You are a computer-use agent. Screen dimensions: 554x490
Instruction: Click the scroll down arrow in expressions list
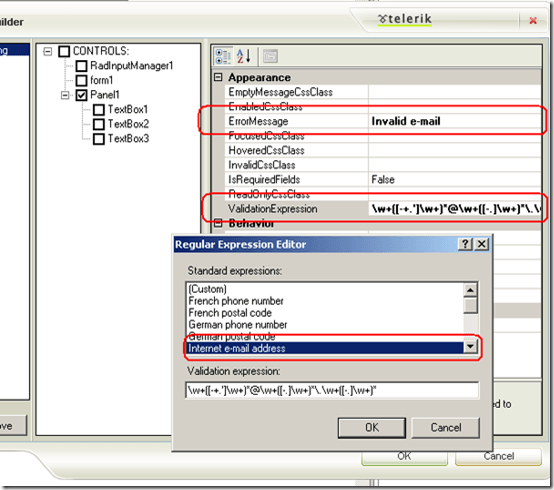[x=470, y=346]
